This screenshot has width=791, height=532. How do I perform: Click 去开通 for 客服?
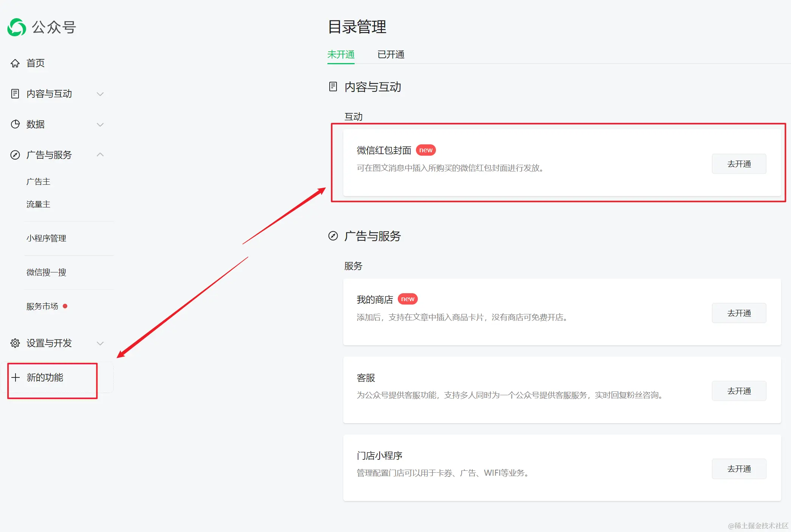pyautogui.click(x=739, y=391)
